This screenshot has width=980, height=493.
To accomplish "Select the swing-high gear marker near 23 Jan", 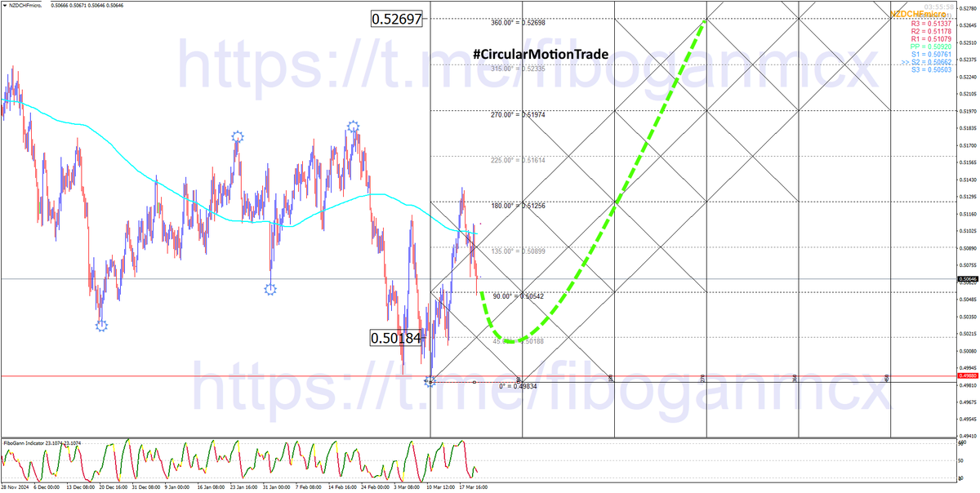I will click(237, 136).
